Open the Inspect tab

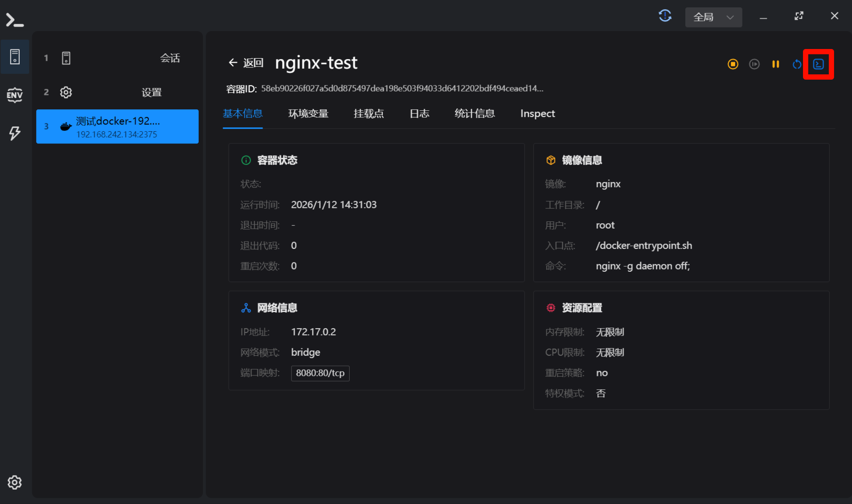(x=537, y=114)
